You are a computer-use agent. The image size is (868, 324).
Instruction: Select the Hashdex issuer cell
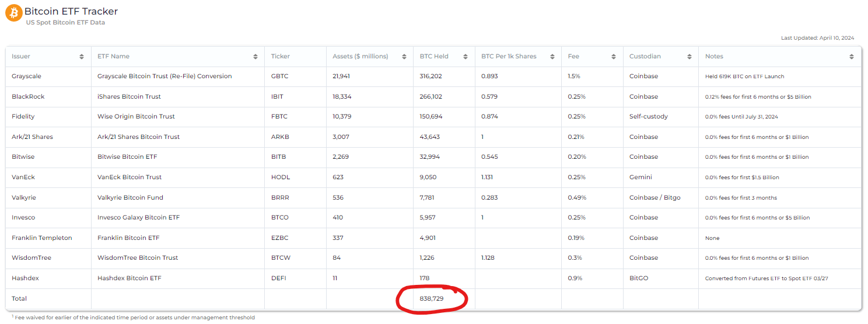(x=25, y=278)
